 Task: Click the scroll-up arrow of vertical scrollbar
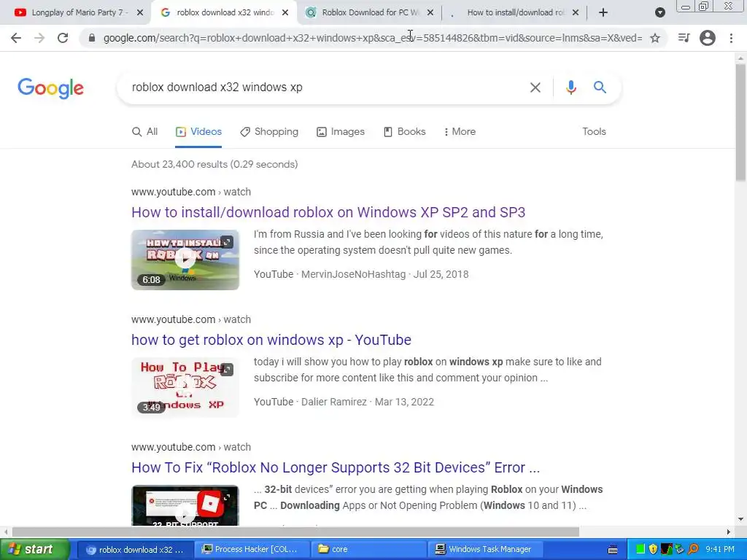click(740, 58)
